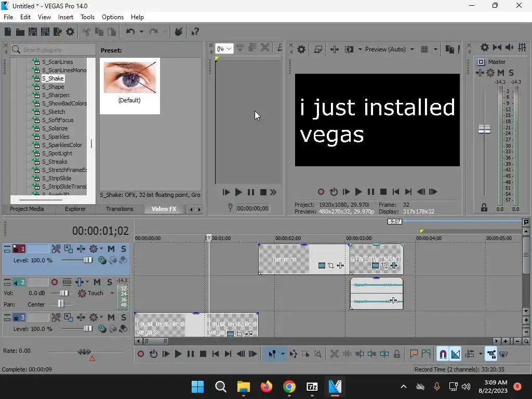Screen dimensions: 532x399
Task: Select the Zoom Edit tool
Action: pos(318,354)
